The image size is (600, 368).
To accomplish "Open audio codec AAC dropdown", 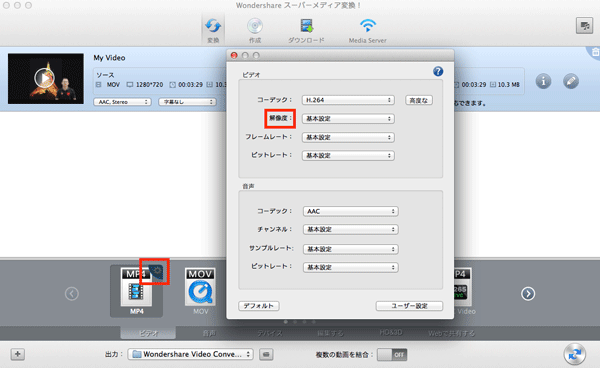I will [x=351, y=211].
